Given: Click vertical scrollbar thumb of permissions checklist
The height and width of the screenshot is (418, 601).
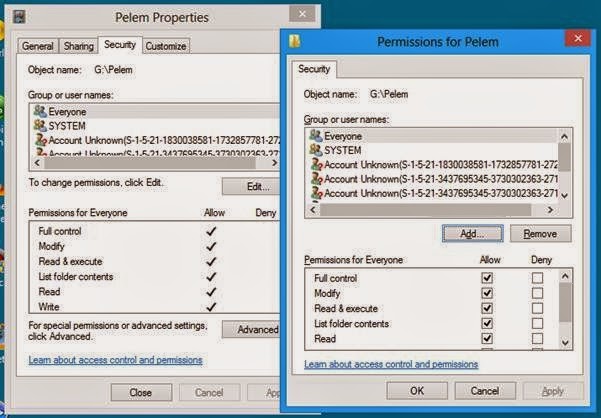Looking at the screenshot, I should click(565, 303).
